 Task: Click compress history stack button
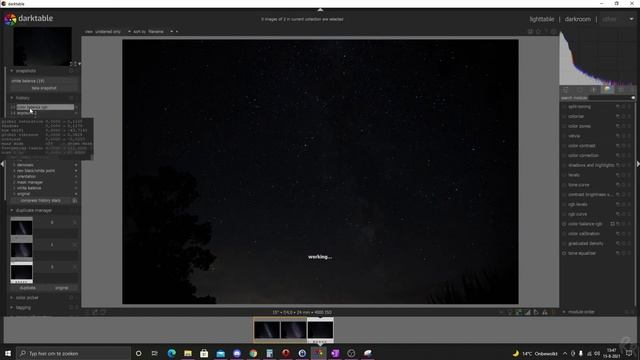pyautogui.click(x=40, y=200)
